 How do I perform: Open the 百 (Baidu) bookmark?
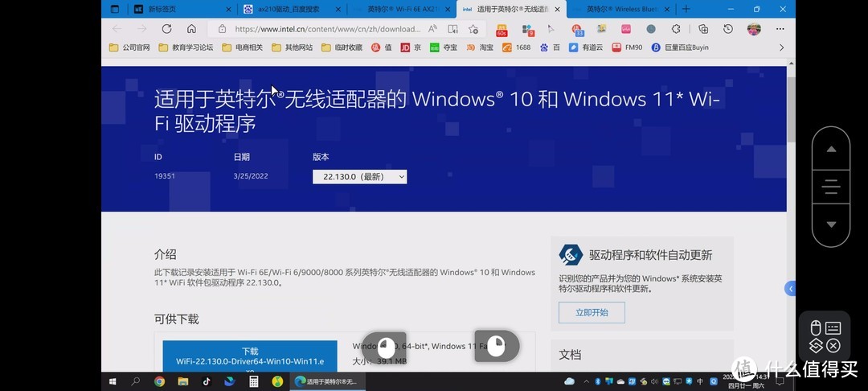click(x=551, y=47)
